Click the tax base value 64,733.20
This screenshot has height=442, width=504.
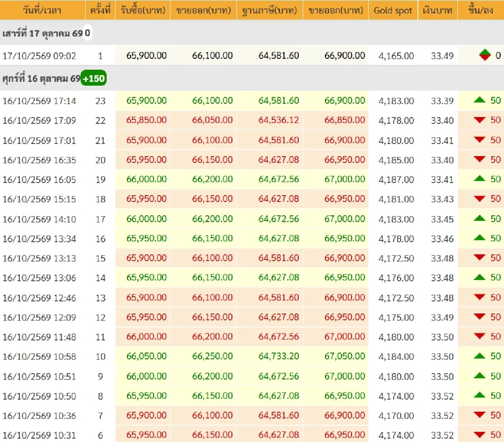click(279, 356)
